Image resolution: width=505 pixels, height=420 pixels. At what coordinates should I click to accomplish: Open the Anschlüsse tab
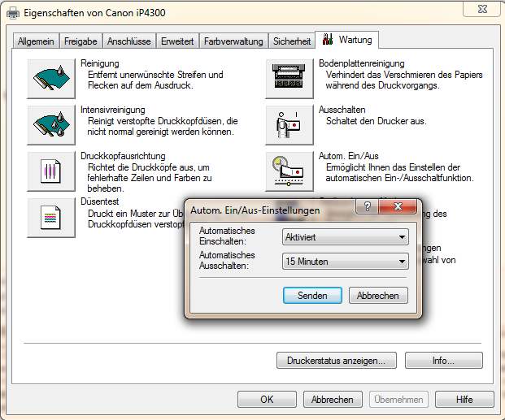128,41
